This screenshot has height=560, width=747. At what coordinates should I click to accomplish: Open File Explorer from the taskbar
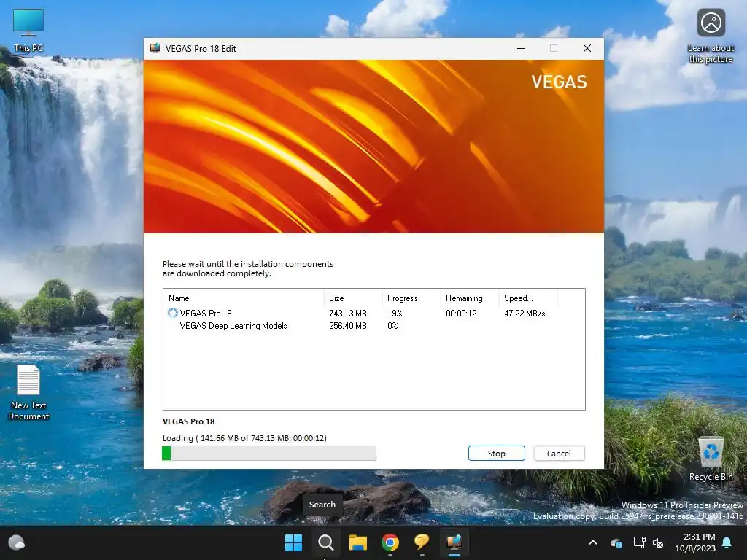tap(357, 542)
